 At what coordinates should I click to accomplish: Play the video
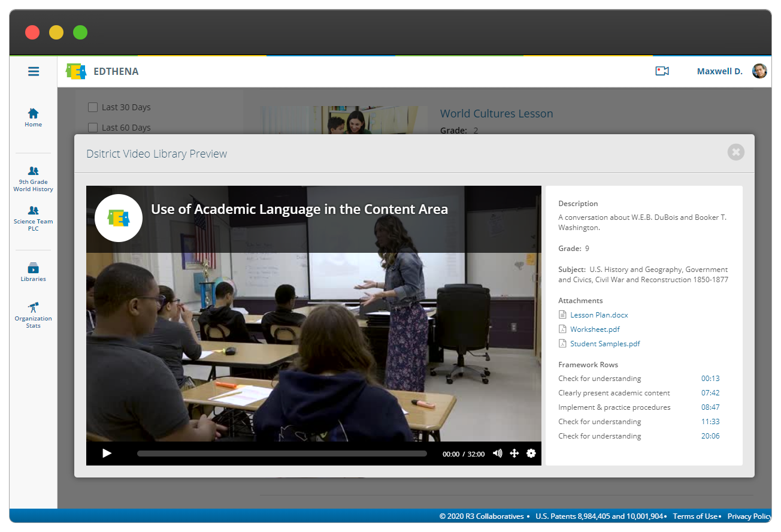pyautogui.click(x=107, y=454)
